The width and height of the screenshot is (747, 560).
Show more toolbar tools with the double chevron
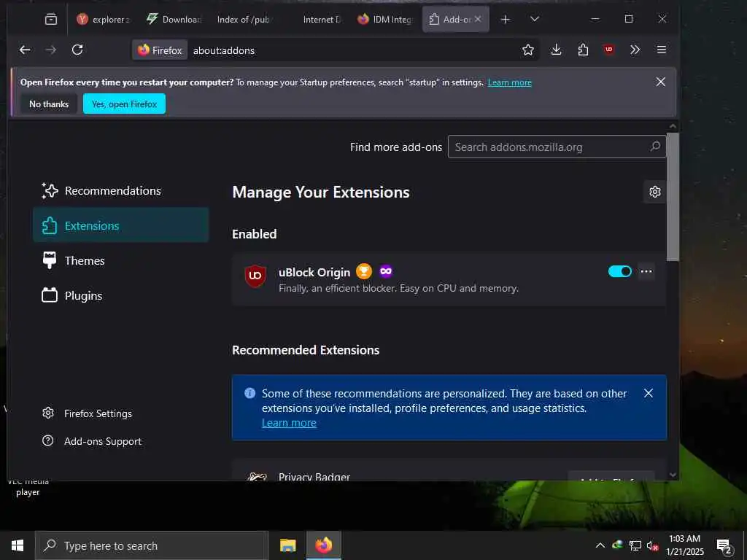click(x=635, y=50)
